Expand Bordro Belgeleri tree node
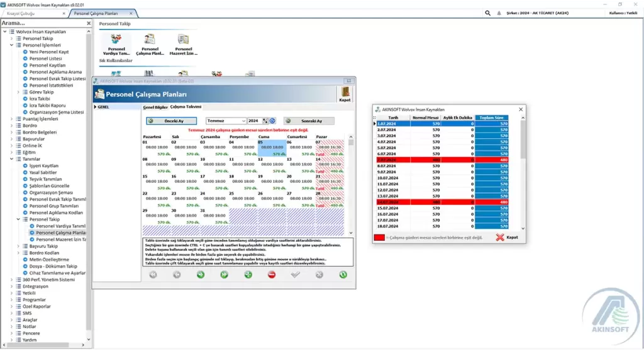Viewport: 644px width, 350px height. click(x=11, y=133)
